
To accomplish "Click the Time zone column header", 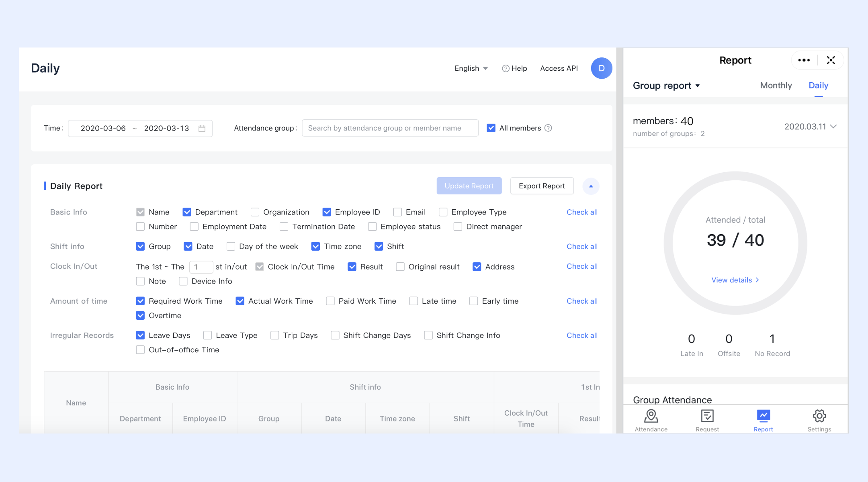I will 397,419.
